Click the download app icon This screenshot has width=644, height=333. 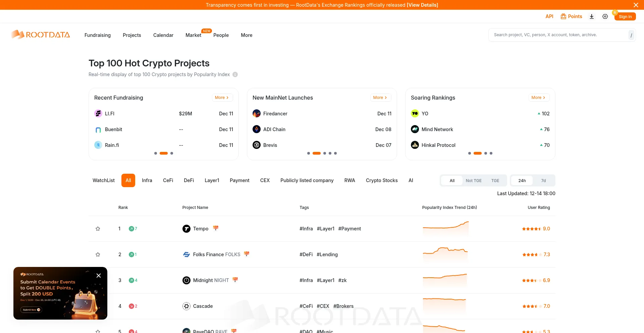point(591,16)
